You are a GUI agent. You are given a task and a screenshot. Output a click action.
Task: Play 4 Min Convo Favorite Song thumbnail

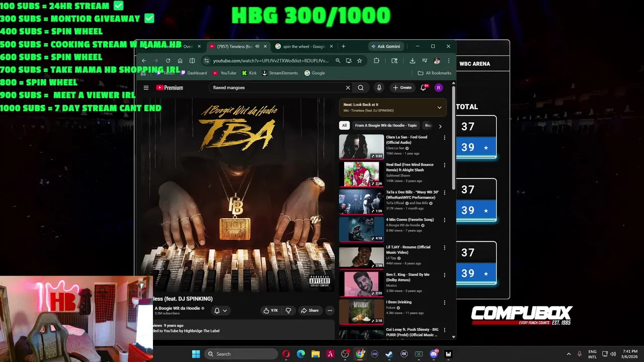361,229
